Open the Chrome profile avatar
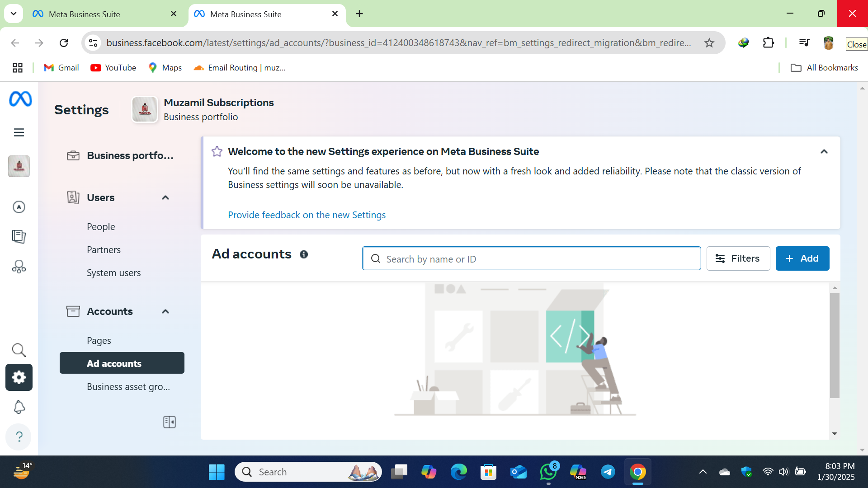 (829, 43)
